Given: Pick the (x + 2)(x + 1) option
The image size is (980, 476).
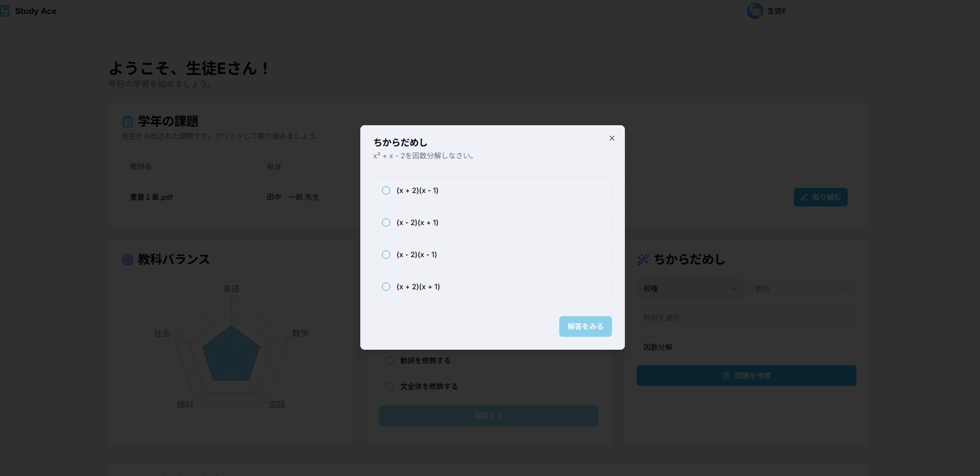Looking at the screenshot, I should (x=386, y=287).
